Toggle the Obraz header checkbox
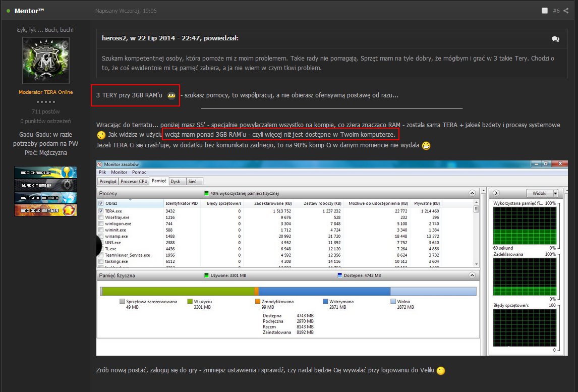 [x=101, y=203]
